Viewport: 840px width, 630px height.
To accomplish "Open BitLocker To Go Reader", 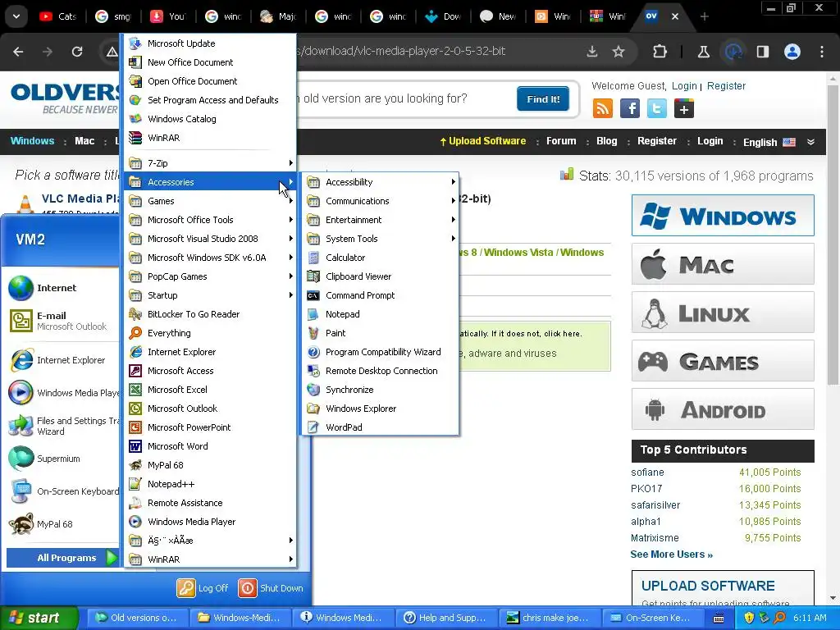I will [x=210, y=314].
